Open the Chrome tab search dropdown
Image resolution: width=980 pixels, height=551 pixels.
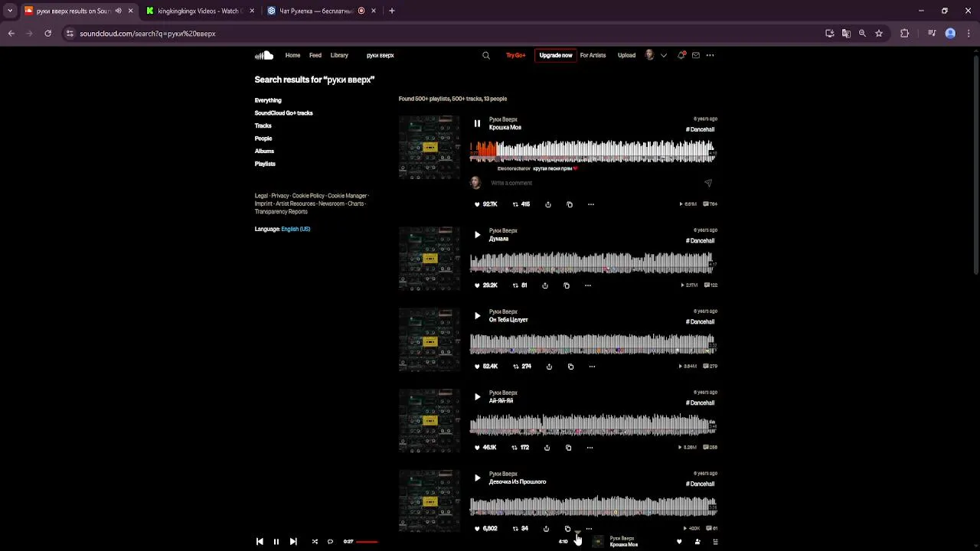pos(10,11)
